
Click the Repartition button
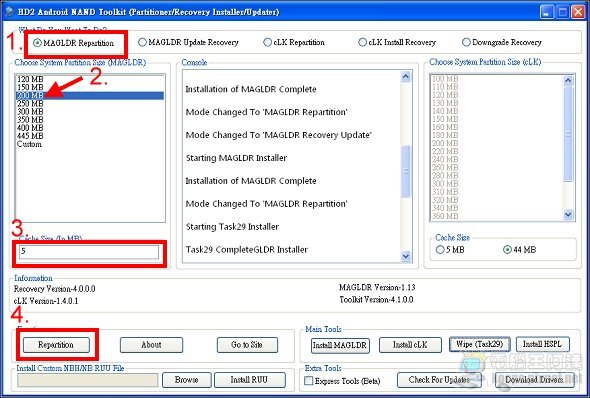tap(56, 345)
